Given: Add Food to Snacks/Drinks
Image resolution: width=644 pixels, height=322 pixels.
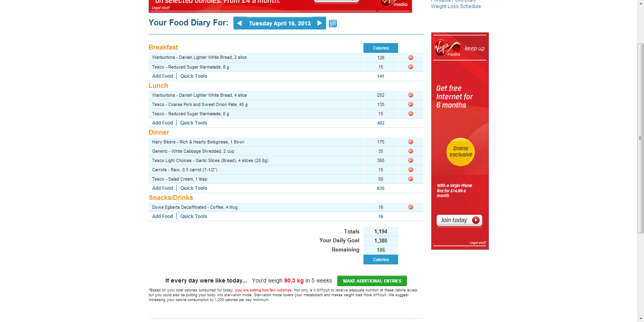Looking at the screenshot, I should pos(163,216).
